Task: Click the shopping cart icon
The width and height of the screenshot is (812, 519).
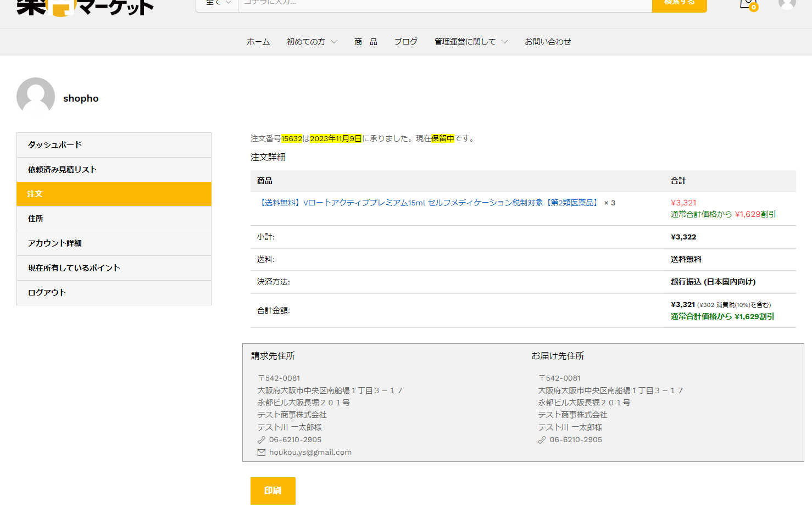Action: click(x=746, y=4)
